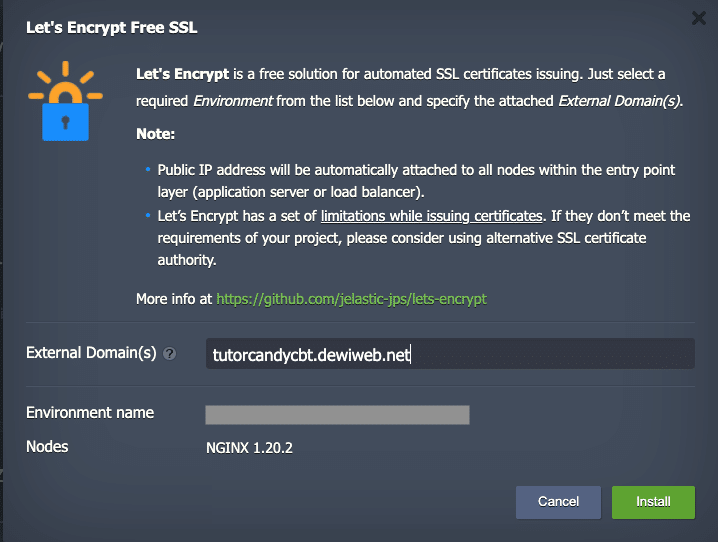Click the External Domain(s) input field
The width and height of the screenshot is (718, 542).
(x=450, y=354)
